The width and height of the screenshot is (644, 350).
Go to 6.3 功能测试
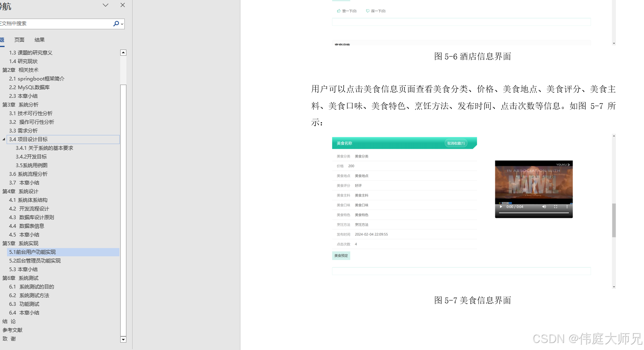[24, 304]
